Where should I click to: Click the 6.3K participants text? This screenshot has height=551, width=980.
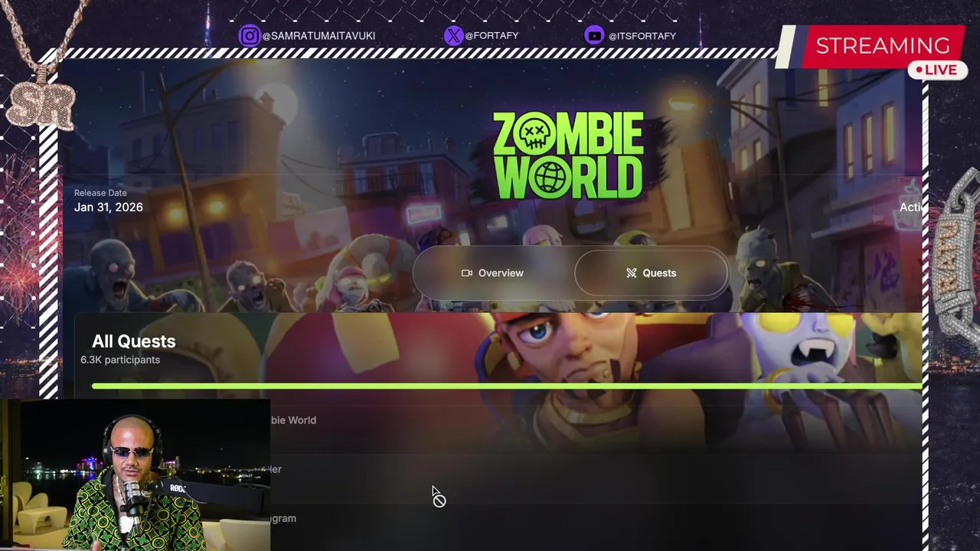pyautogui.click(x=120, y=360)
